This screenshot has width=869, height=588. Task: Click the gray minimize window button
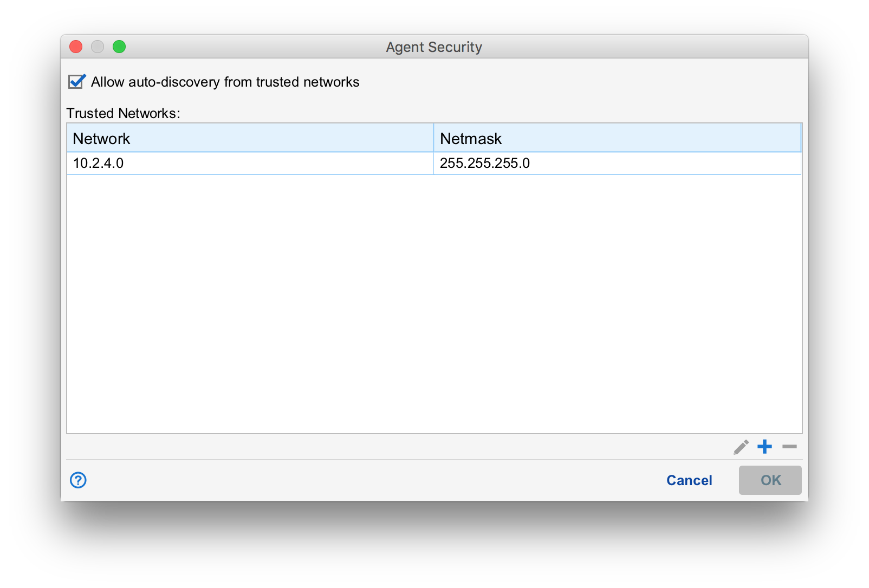point(98,47)
